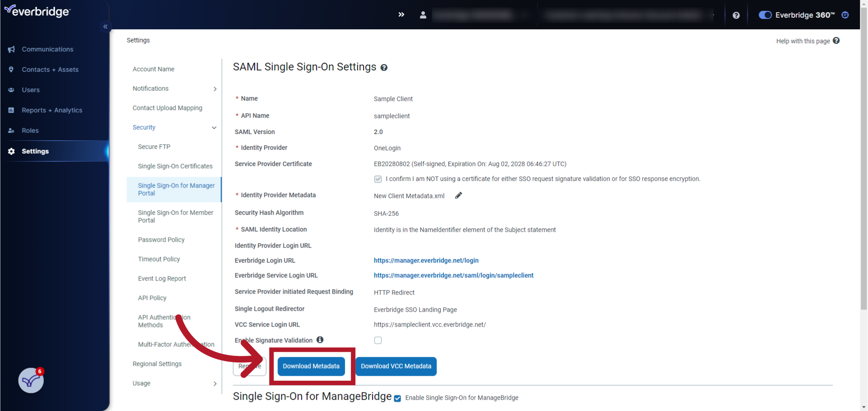Open Communications from the sidebar megaphone icon

pyautogui.click(x=11, y=49)
